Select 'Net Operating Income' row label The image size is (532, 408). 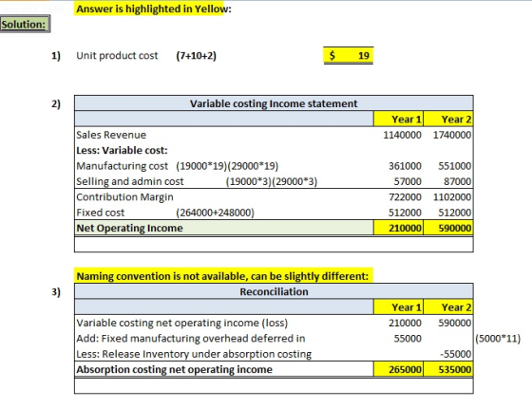tap(129, 228)
